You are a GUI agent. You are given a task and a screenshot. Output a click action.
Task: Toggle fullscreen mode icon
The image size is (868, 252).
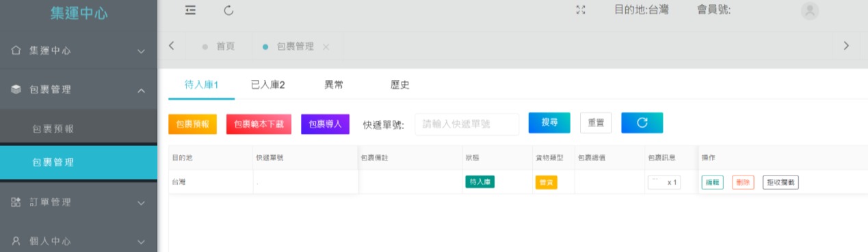581,10
